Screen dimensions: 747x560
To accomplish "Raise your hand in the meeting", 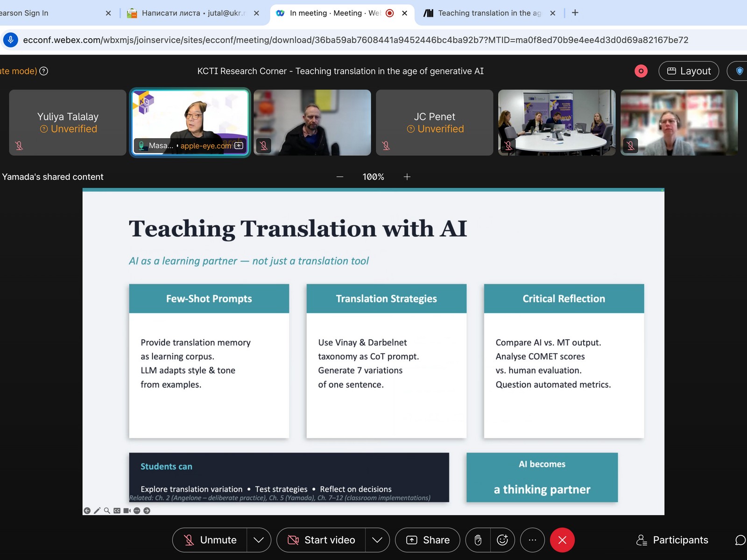I will (478, 540).
